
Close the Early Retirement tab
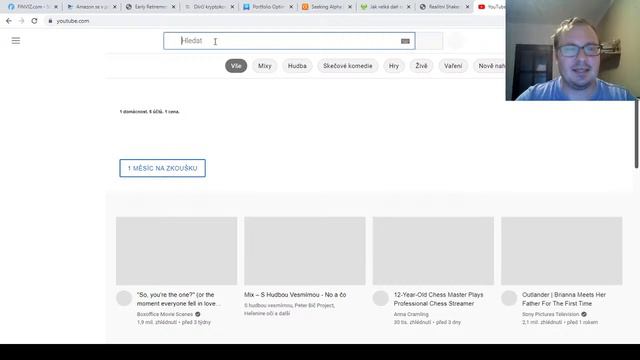173,7
